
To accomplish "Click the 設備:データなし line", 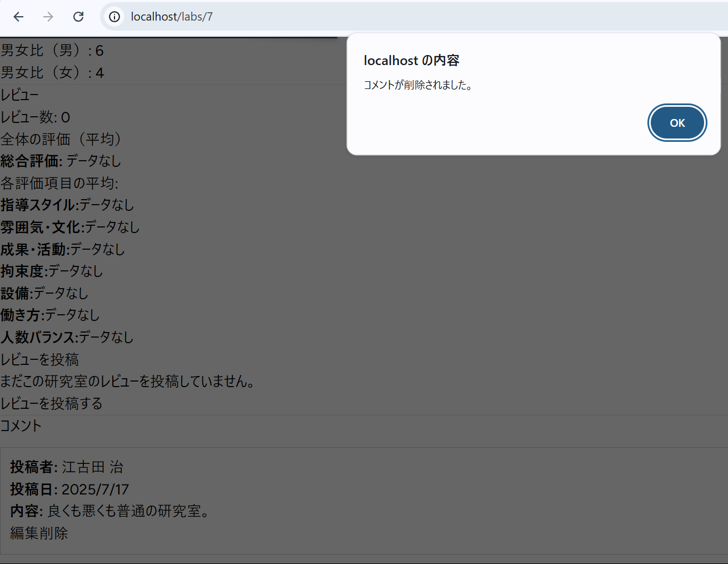I will pyautogui.click(x=44, y=293).
